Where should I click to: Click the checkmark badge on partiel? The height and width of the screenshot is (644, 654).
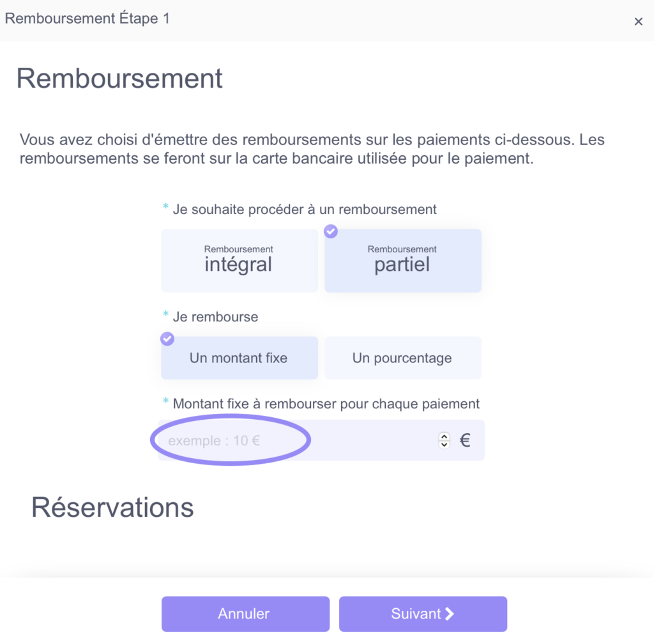[331, 231]
